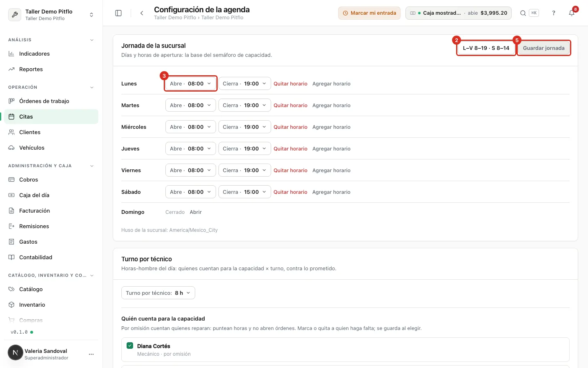588x368 pixels.
Task: Click the Huso de la sucursal text
Action: click(169, 230)
